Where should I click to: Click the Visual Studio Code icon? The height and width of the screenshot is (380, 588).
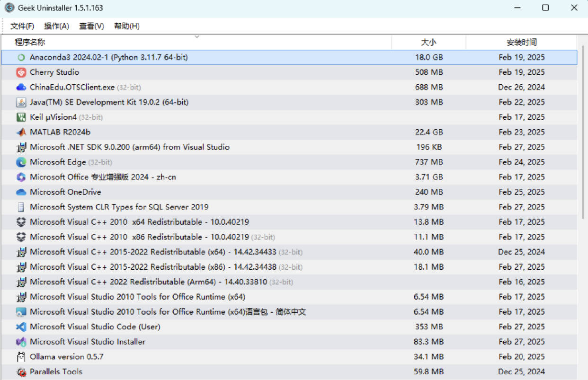[x=21, y=327]
